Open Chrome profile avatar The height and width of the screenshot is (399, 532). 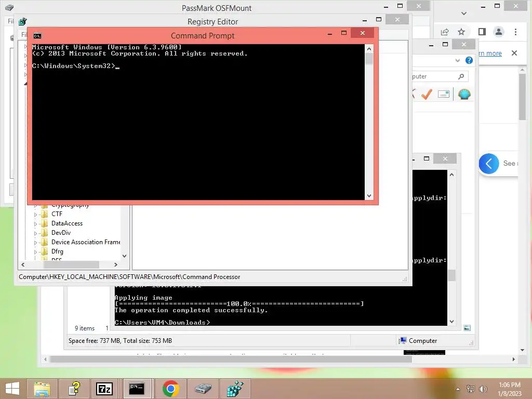(499, 32)
